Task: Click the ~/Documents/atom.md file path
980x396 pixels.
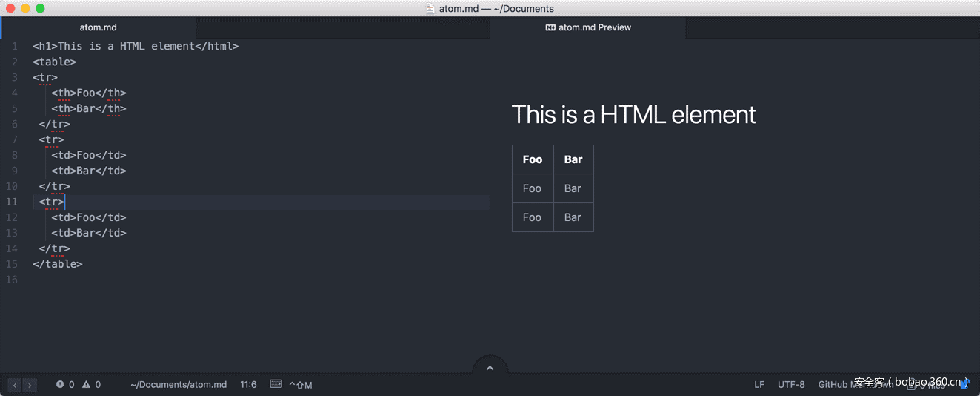Action: 179,385
